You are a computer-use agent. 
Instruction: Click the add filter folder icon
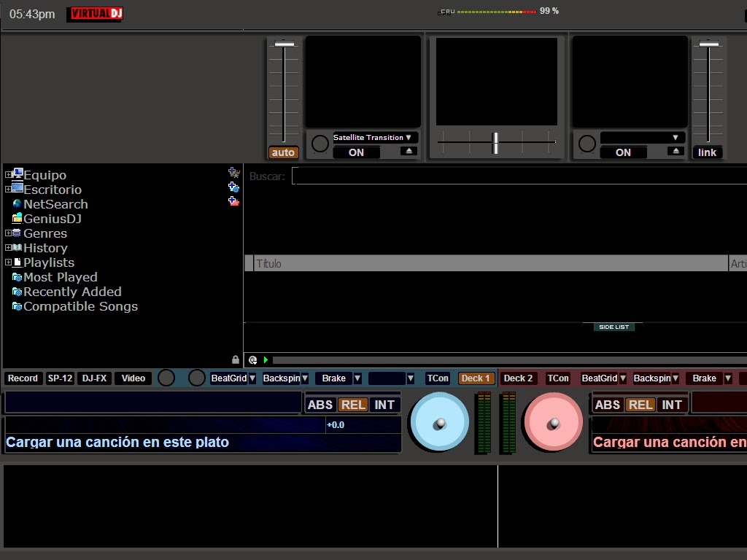233,188
